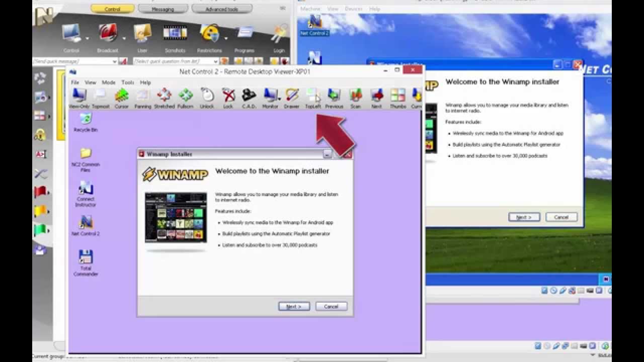The width and height of the screenshot is (644, 362).
Task: Switch to Panning mode
Action: [143, 98]
